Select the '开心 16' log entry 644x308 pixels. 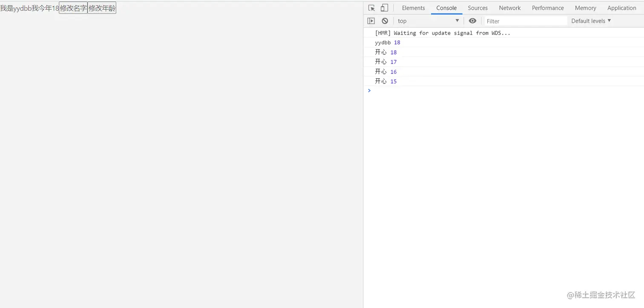tap(386, 72)
